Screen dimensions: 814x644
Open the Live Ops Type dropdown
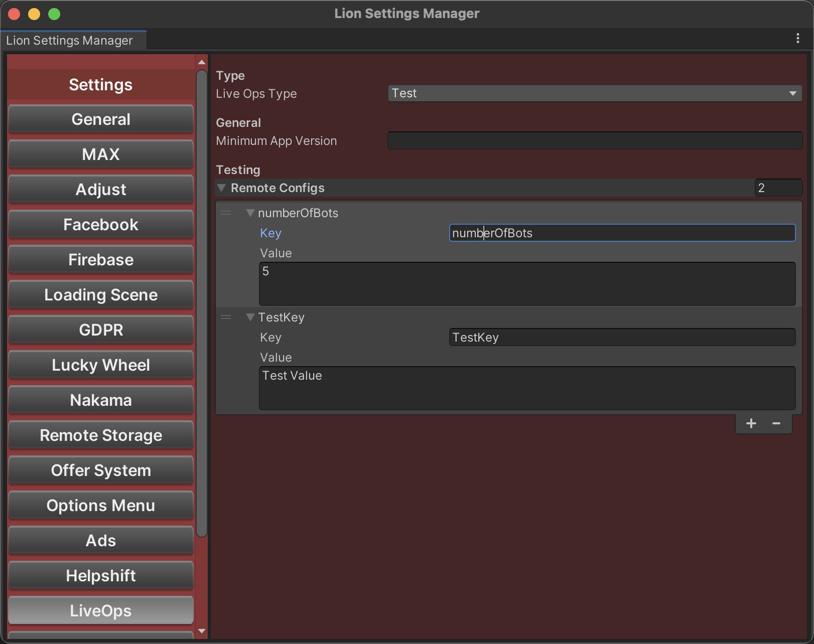(x=595, y=93)
